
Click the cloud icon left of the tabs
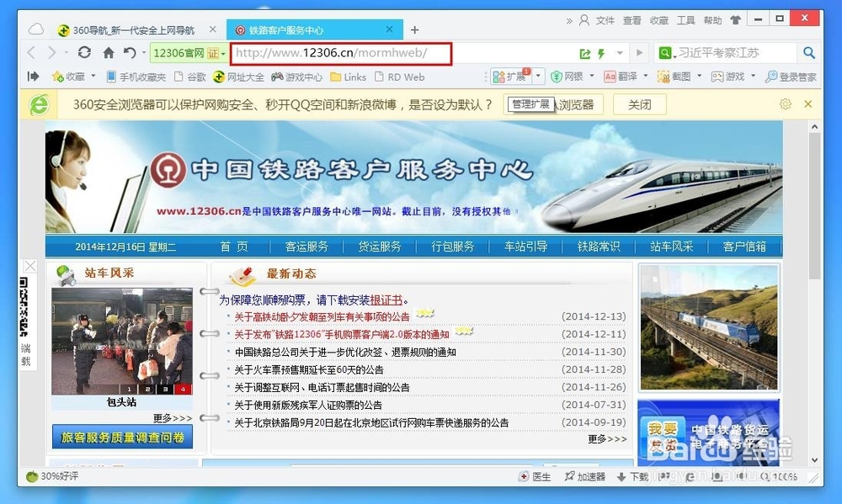(x=36, y=29)
